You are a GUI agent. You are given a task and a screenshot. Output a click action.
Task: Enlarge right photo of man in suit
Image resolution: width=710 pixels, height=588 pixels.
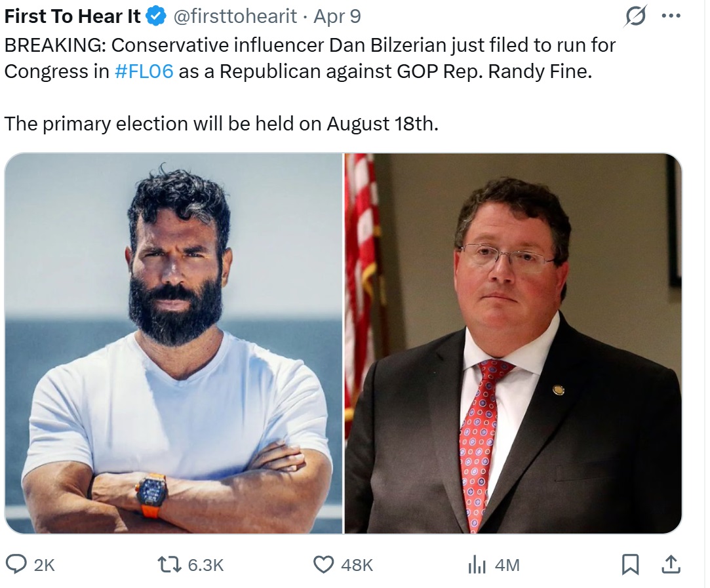tap(513, 343)
